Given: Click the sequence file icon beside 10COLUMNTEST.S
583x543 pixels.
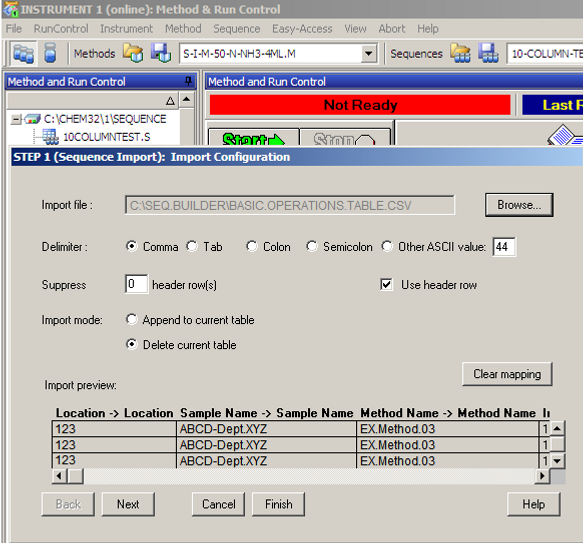Looking at the screenshot, I should pos(50,137).
